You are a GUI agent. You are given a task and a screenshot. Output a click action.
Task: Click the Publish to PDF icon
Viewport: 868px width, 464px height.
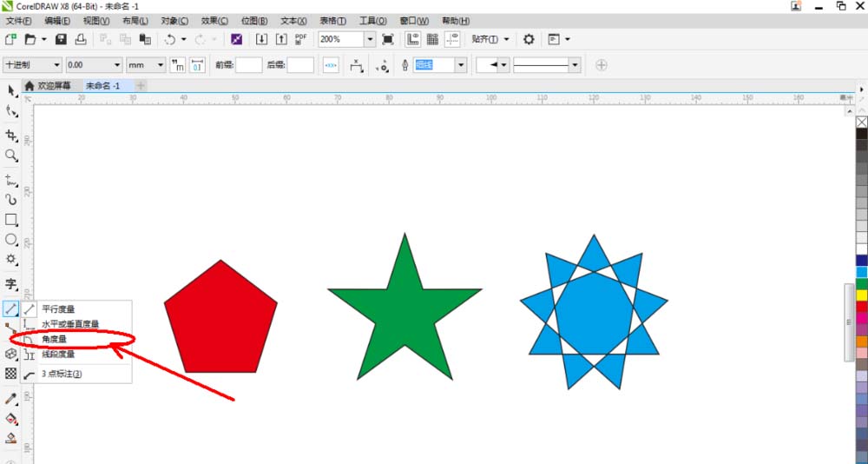point(300,39)
